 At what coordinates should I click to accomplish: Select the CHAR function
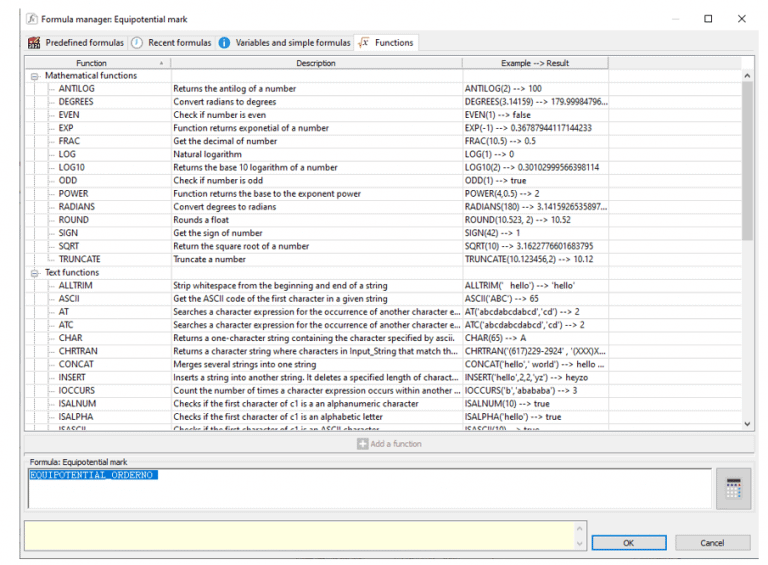tap(71, 338)
